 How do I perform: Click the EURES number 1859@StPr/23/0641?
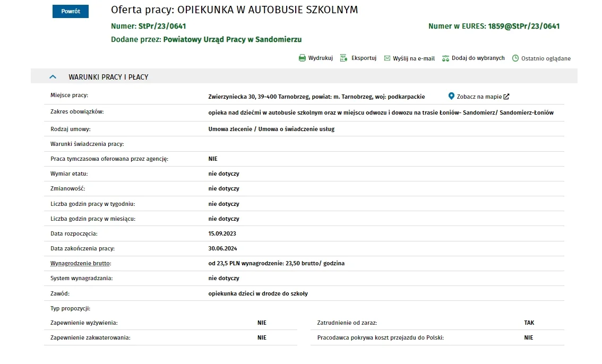[x=523, y=27]
